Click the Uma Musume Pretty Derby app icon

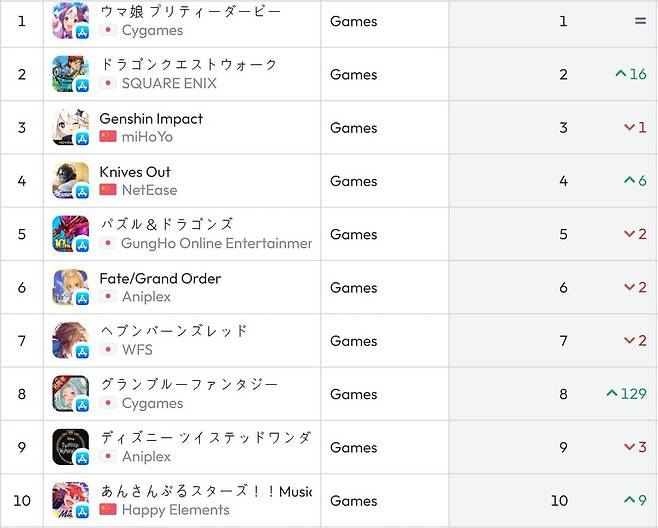click(70, 21)
